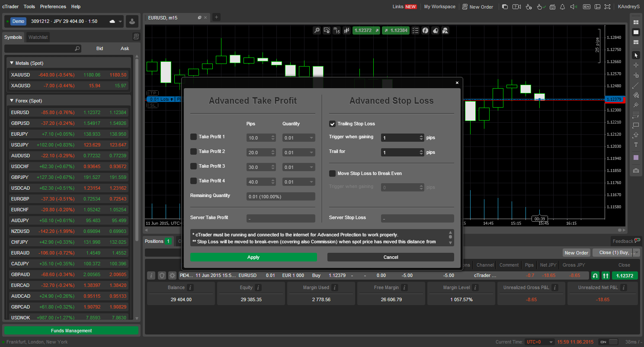The height and width of the screenshot is (347, 644).
Task: Click New Order button in positions panel
Action: (576, 252)
